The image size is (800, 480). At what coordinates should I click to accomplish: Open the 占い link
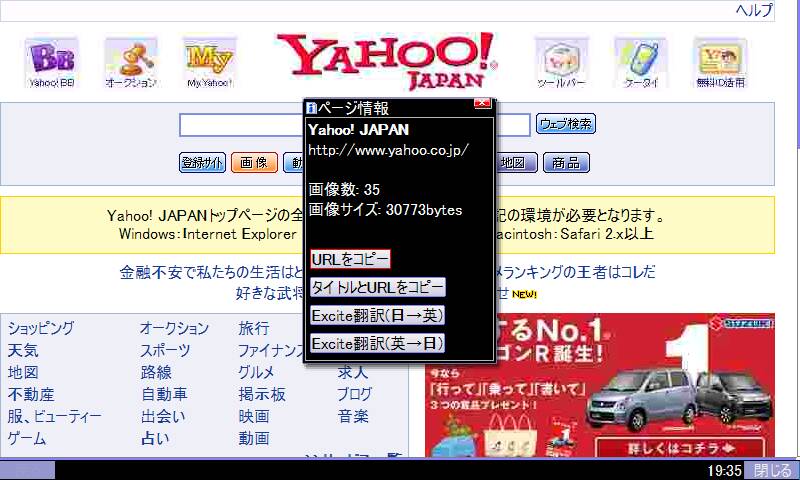(x=155, y=438)
